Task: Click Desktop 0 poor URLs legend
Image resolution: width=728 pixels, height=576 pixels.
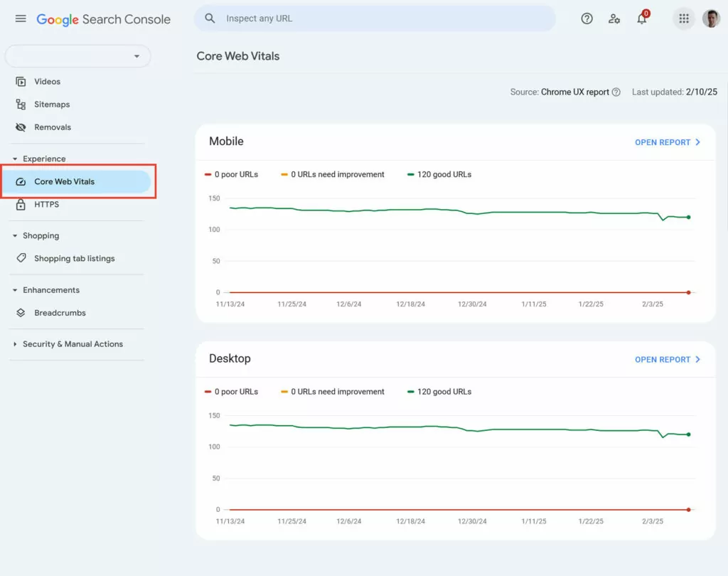Action: coord(231,392)
